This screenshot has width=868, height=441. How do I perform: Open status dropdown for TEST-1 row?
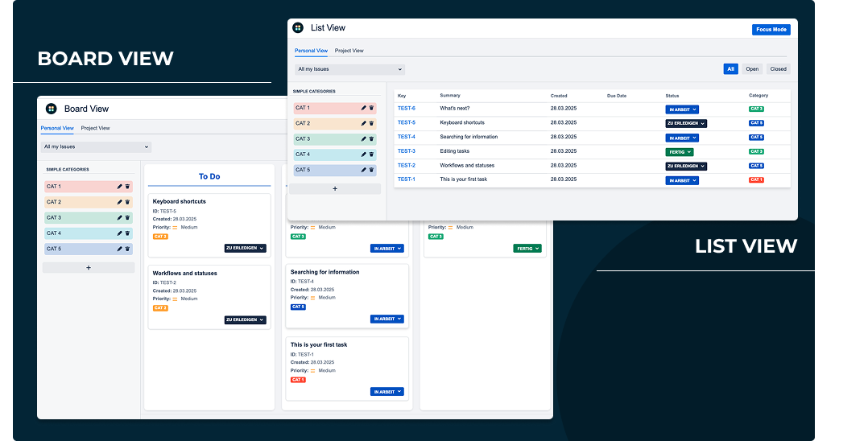(x=682, y=180)
